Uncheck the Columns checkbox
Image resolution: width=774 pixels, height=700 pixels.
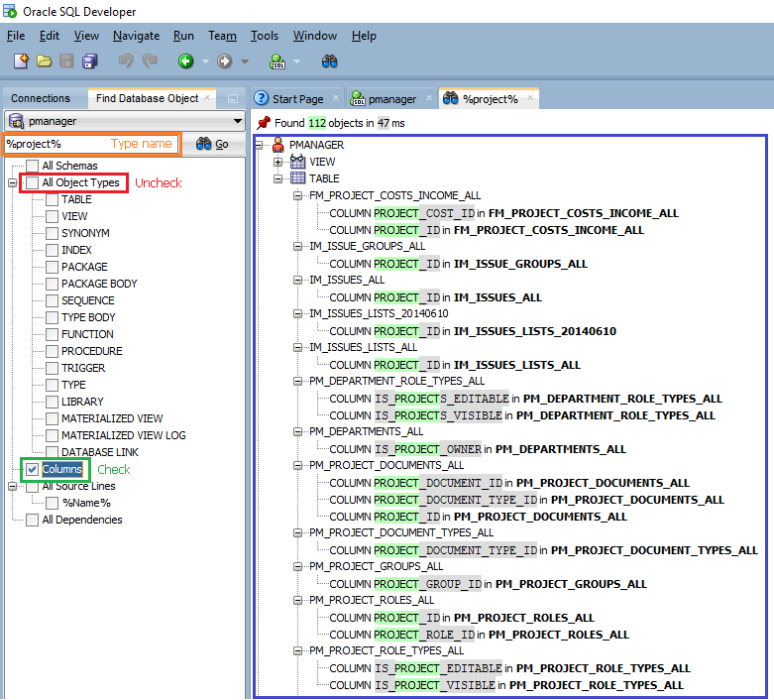point(33,469)
